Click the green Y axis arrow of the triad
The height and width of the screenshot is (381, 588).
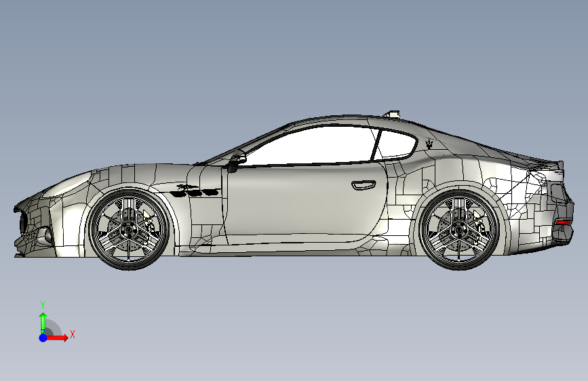pos(43,323)
